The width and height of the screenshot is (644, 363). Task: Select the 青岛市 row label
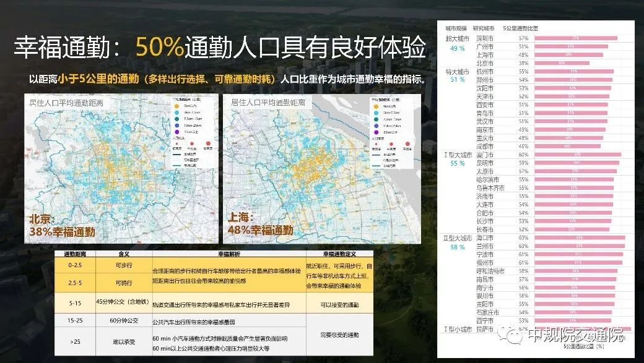(x=485, y=113)
